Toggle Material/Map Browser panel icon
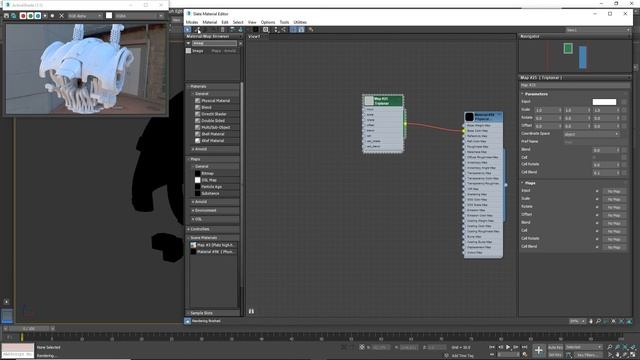 click(293, 30)
